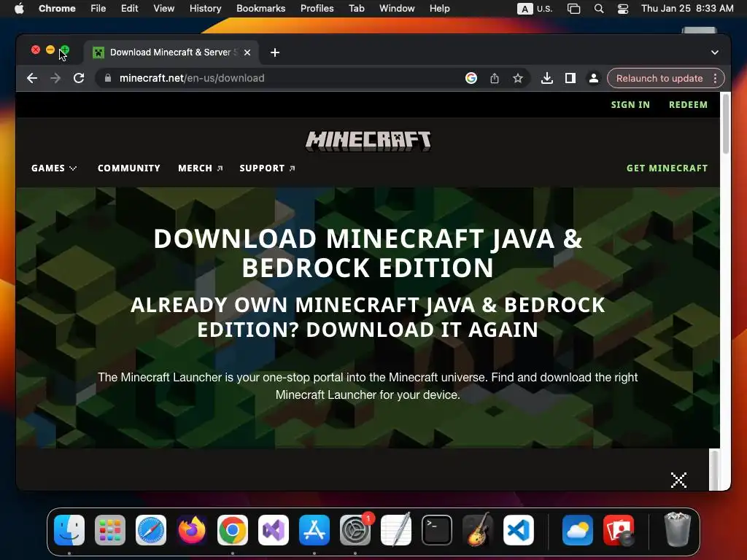Screen dimensions: 747x560
Task: Expand the GAMES dropdown menu
Action: (54, 168)
